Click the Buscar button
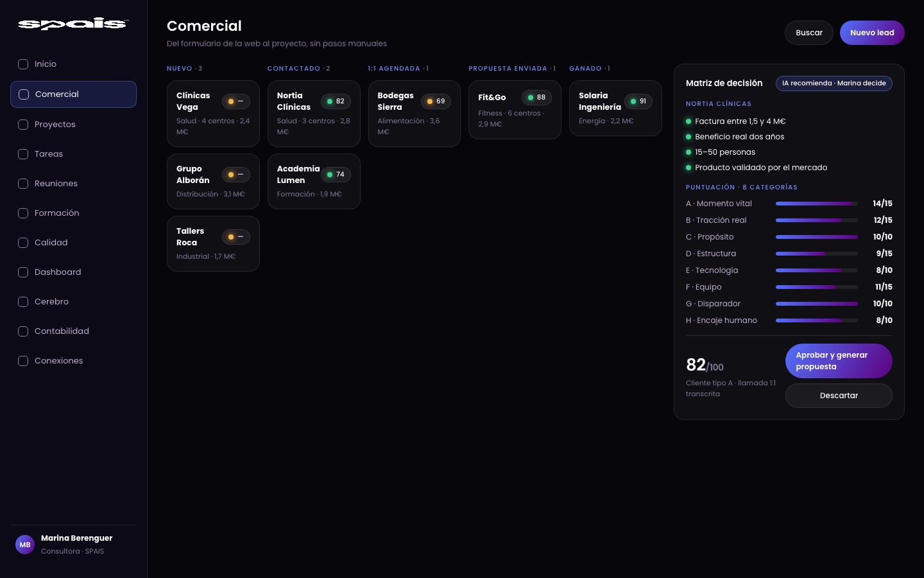Image resolution: width=924 pixels, height=578 pixels. click(809, 33)
